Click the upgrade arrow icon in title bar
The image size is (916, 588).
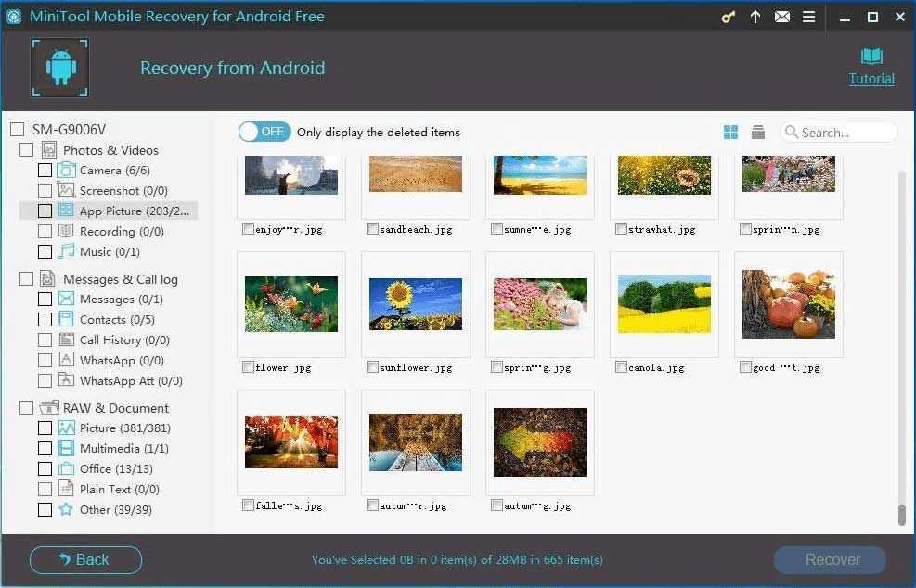[755, 18]
